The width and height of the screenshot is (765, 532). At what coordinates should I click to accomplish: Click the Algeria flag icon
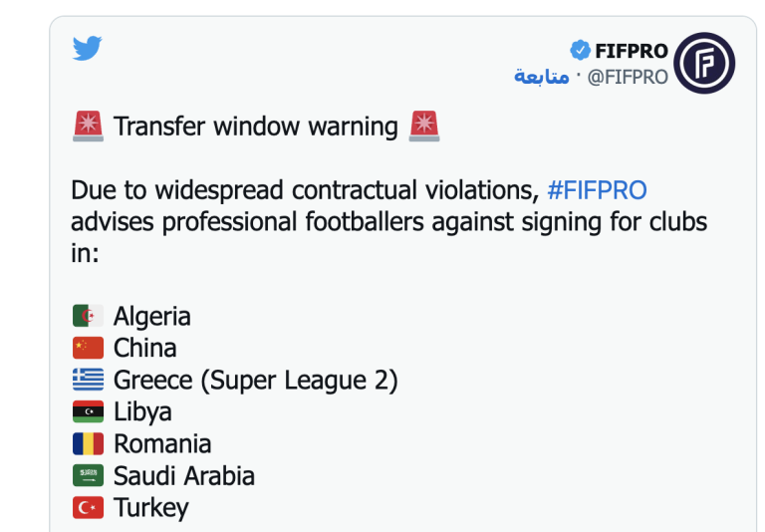(x=88, y=316)
